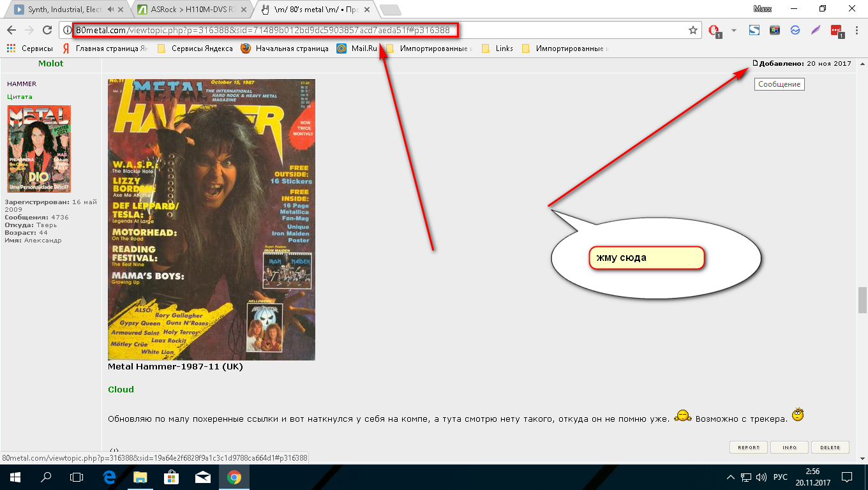Open the volume tray icon
The width and height of the screenshot is (868, 490).
point(761,477)
